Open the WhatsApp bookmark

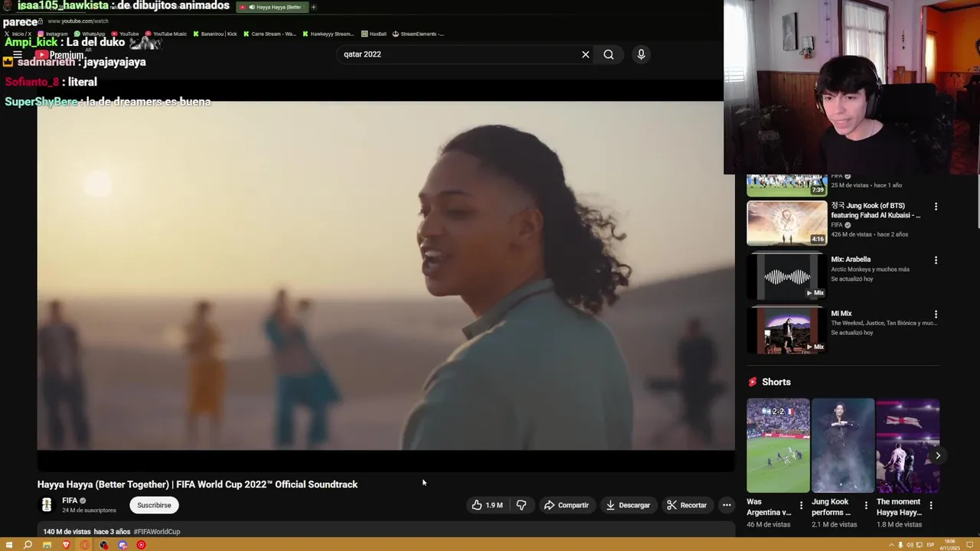click(90, 34)
